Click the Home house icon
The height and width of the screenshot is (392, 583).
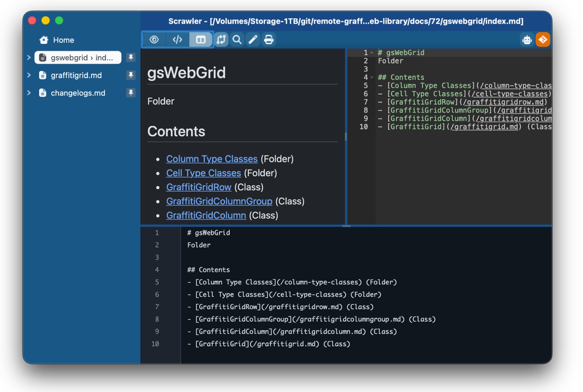(x=44, y=40)
